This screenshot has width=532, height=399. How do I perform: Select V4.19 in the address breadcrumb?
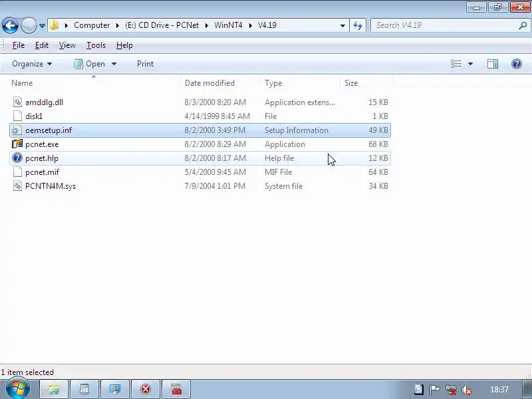tap(267, 25)
